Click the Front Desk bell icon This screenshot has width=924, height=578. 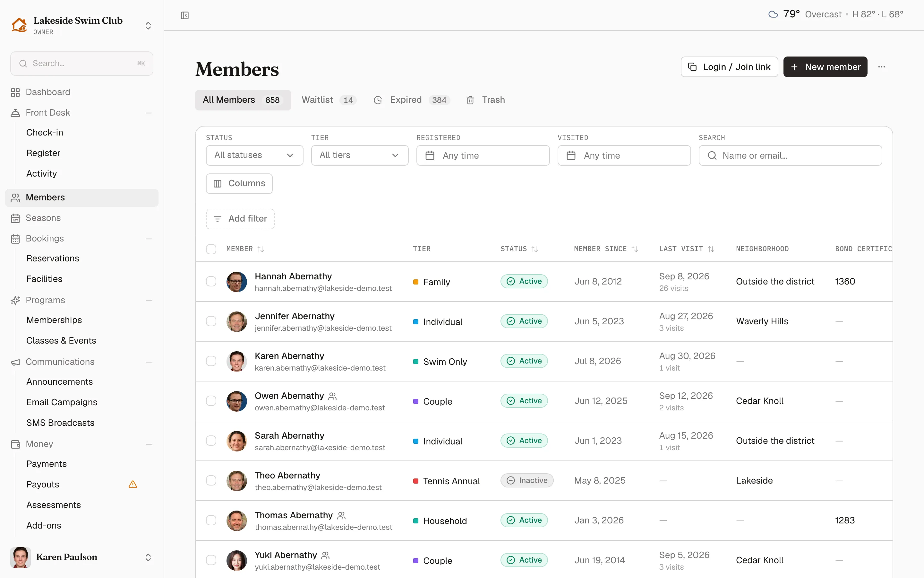15,113
